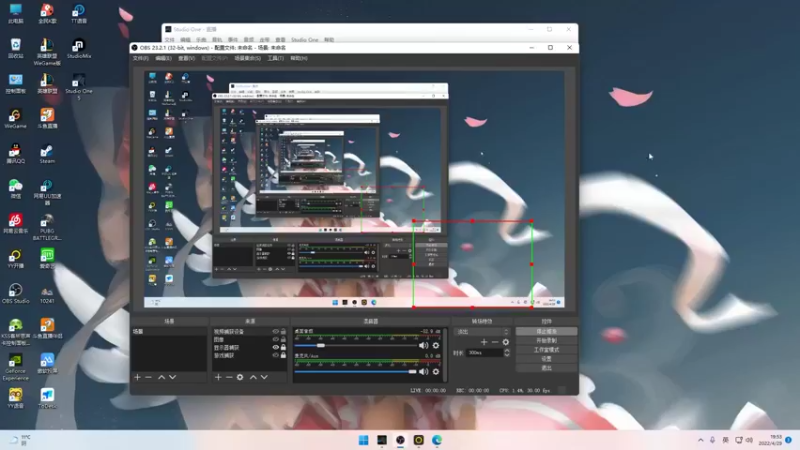The image size is (800, 450).
Task: Click the Exit button in Controls
Action: point(546,368)
